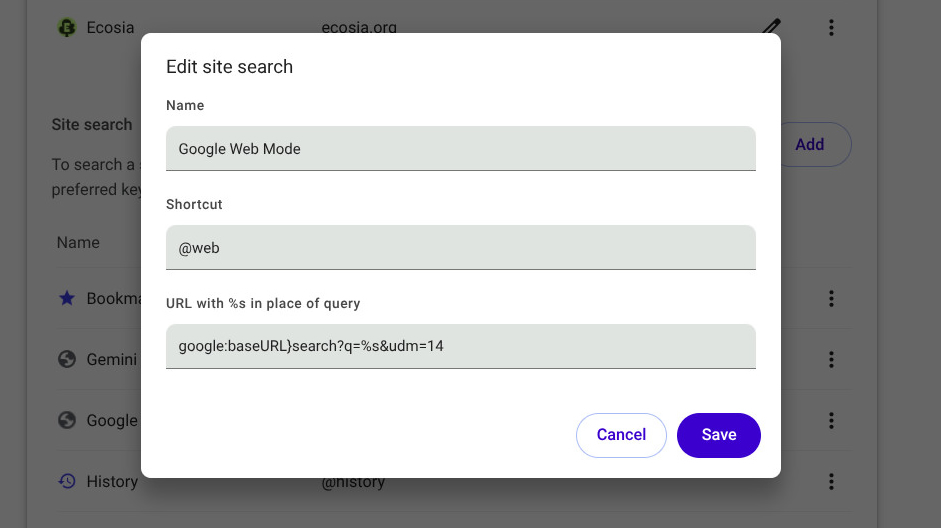Click the URL with %s query field

coord(460,346)
